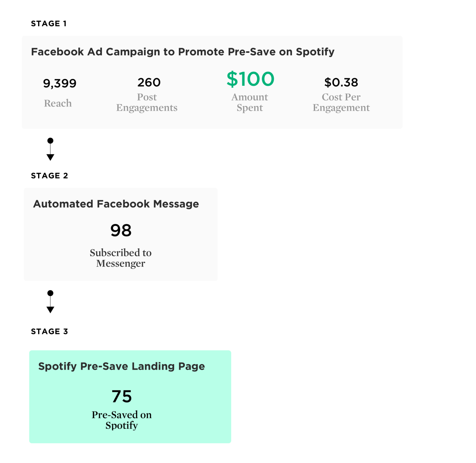Click the Cost Per Engagement label
This screenshot has height=463, width=476.
click(x=341, y=102)
